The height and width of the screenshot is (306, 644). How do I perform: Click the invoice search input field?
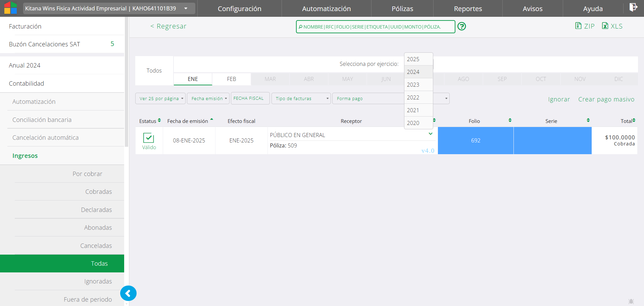[375, 27]
